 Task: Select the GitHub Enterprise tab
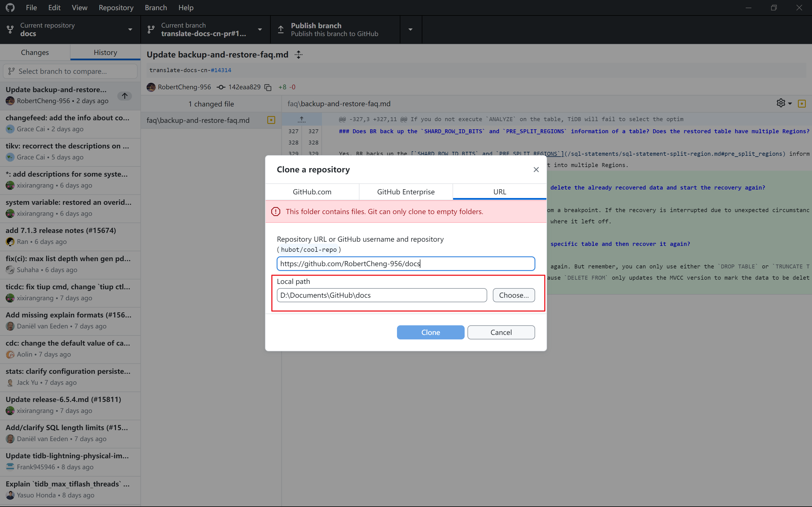tap(406, 192)
